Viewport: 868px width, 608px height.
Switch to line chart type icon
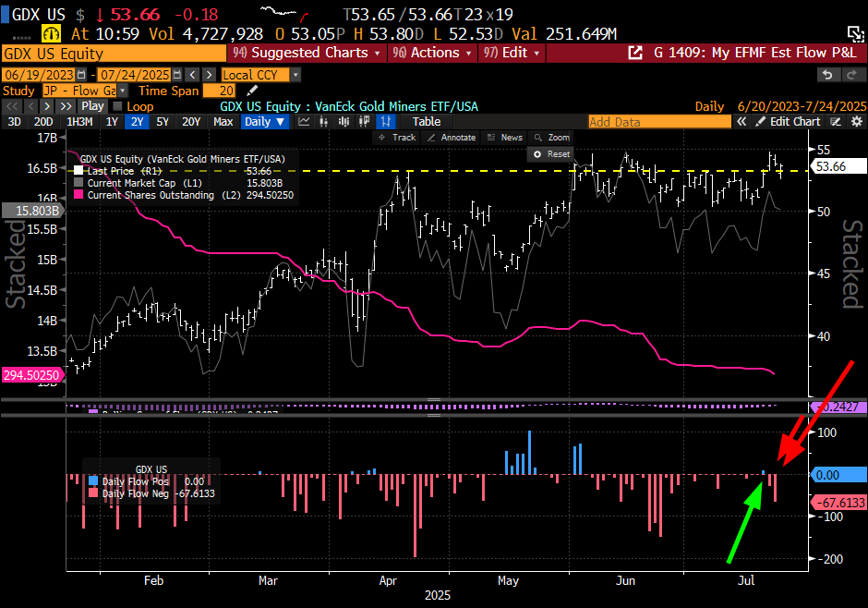[304, 122]
